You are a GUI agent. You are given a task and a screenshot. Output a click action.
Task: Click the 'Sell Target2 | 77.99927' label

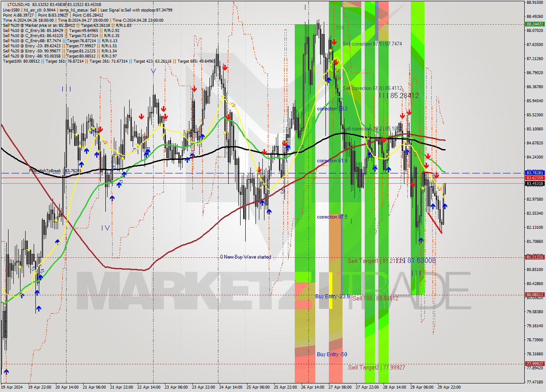tap(376, 367)
